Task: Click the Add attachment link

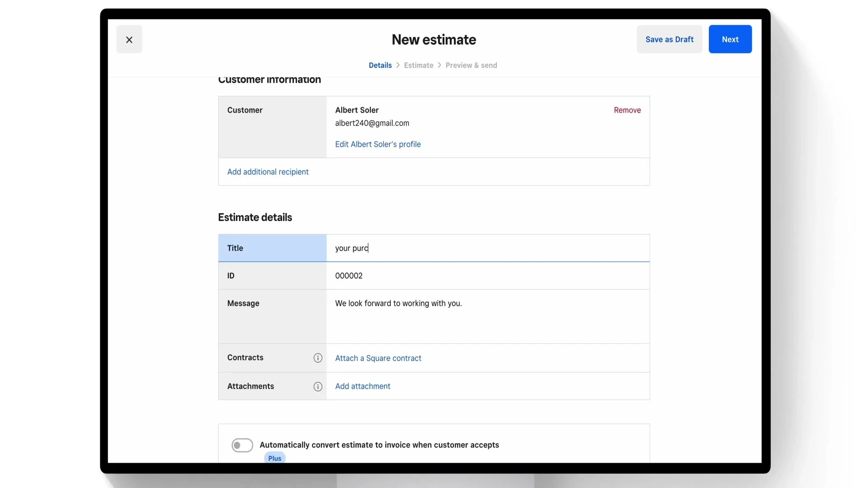Action: (x=363, y=386)
